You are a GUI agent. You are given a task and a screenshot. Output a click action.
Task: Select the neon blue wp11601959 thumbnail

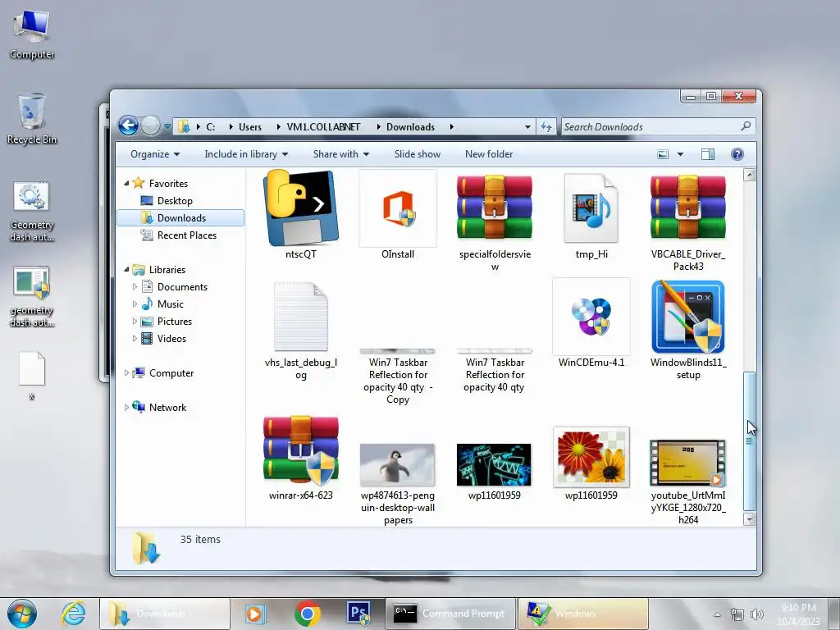[494, 464]
